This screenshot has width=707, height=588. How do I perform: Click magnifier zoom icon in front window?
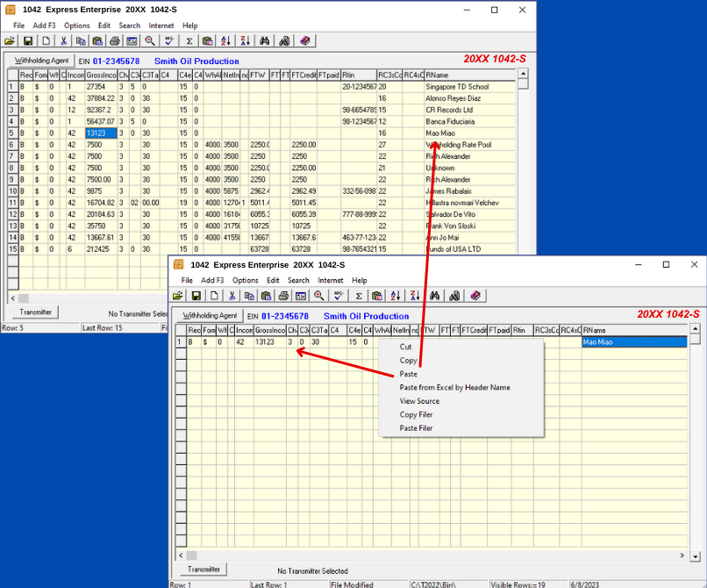tap(319, 296)
